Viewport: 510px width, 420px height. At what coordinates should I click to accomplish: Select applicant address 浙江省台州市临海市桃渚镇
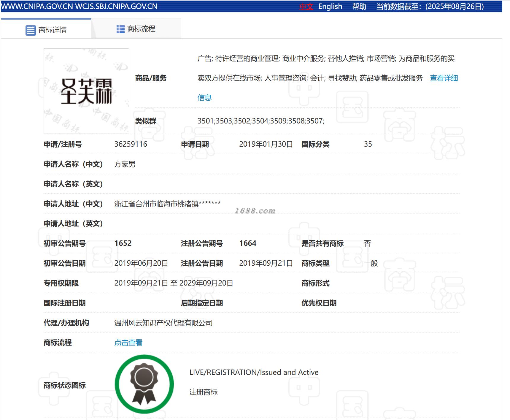[157, 204]
